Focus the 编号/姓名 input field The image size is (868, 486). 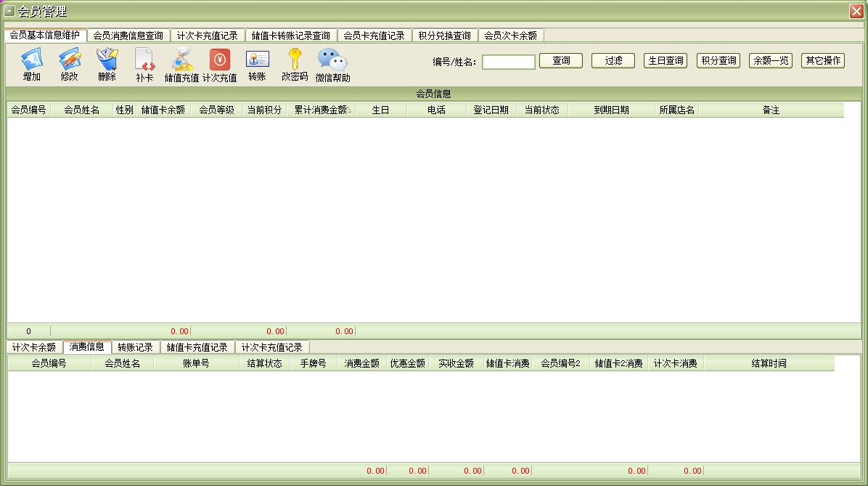[508, 62]
